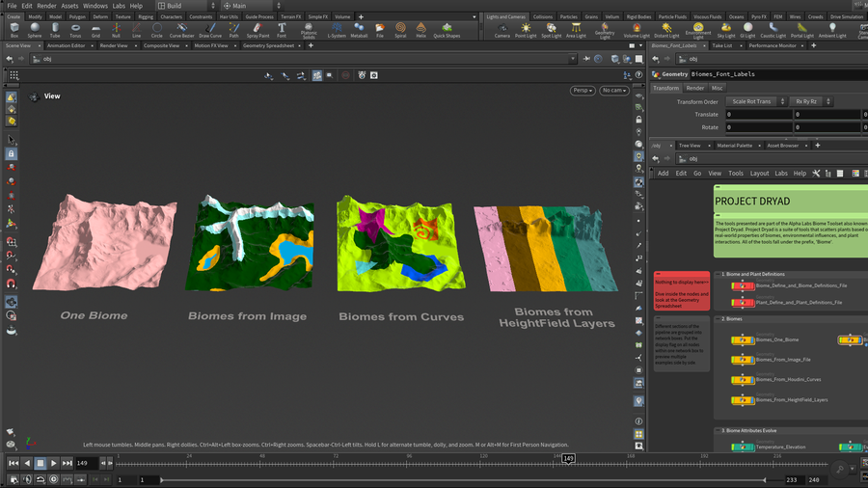The height and width of the screenshot is (488, 868).
Task: Add a Sky Light from shelf
Action: (x=726, y=29)
